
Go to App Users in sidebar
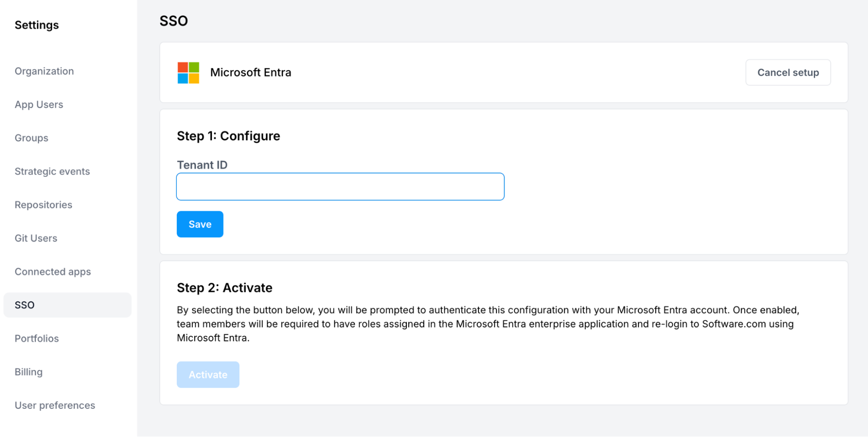(x=39, y=105)
